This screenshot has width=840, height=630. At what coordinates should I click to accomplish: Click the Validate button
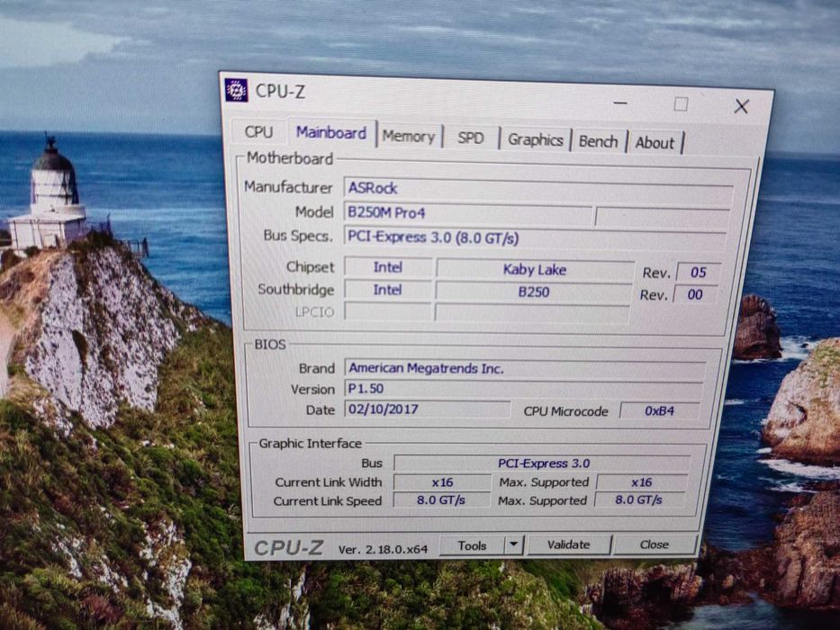click(568, 544)
